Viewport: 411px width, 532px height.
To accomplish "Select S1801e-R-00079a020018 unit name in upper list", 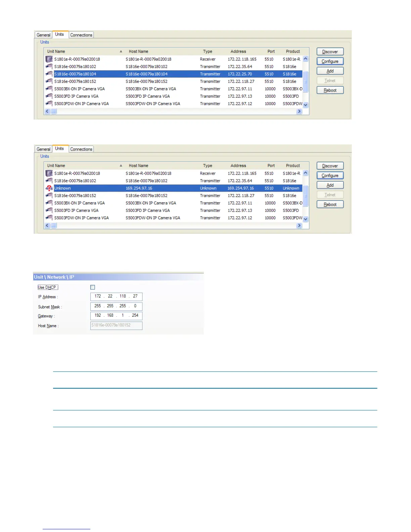I will (77, 59).
